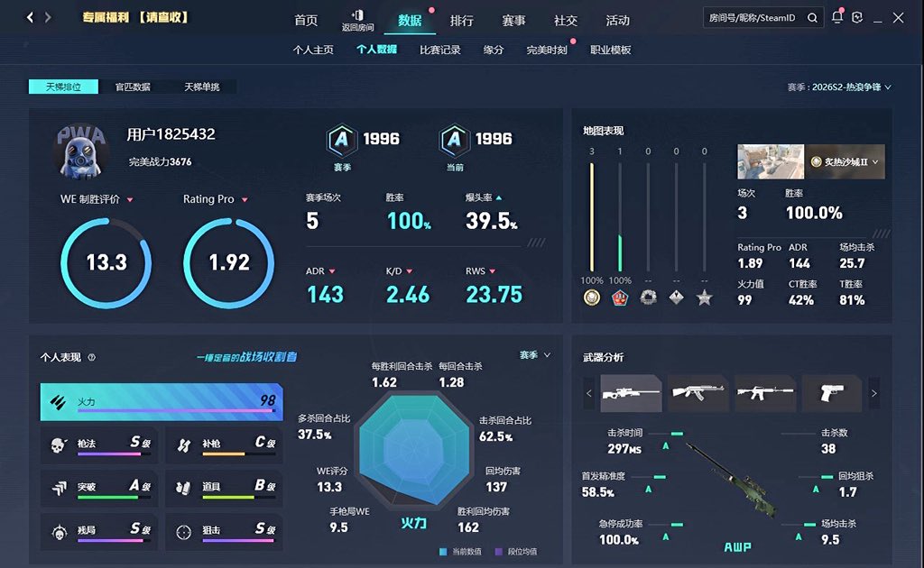Expand the K/D metric dropdown
Viewport: 924px width, 568px height.
[x=410, y=271]
